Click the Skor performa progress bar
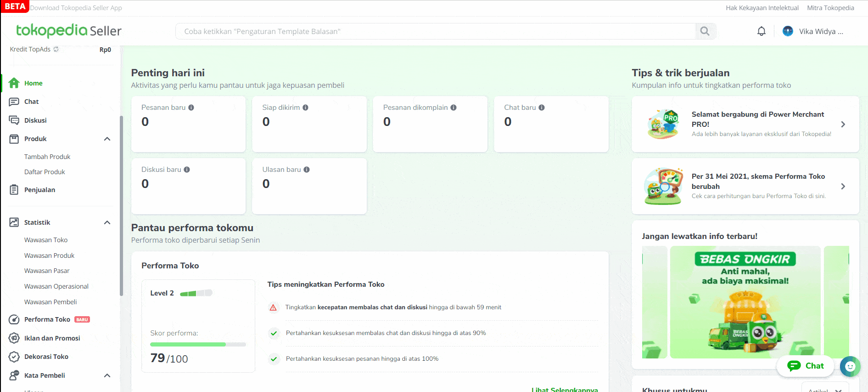 (x=198, y=344)
